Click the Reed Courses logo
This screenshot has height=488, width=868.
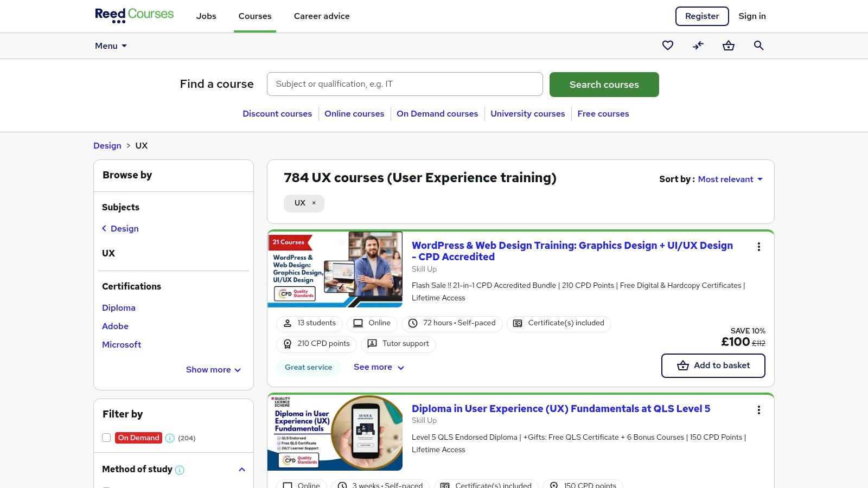pyautogui.click(x=134, y=15)
